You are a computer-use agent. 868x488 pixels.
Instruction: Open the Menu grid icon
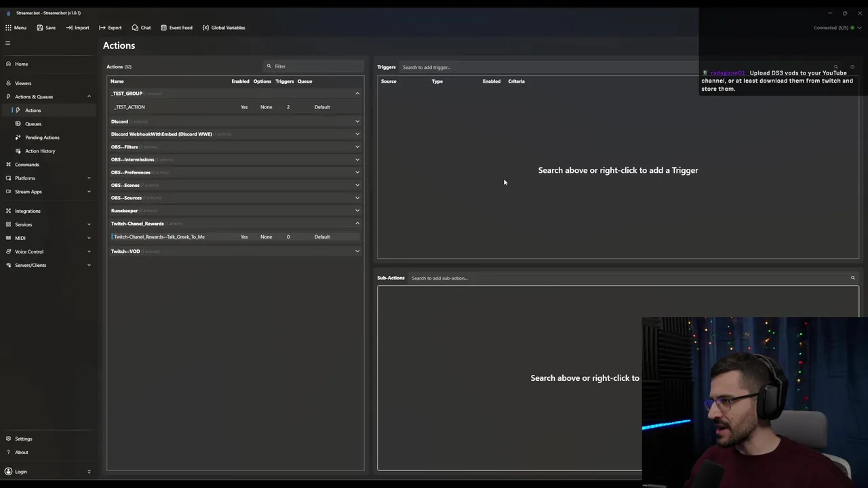point(8,28)
